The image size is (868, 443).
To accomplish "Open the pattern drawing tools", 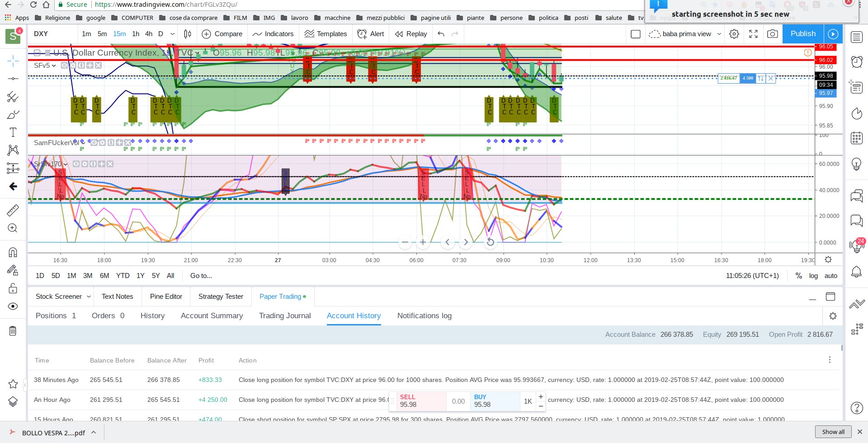I will tap(13, 150).
